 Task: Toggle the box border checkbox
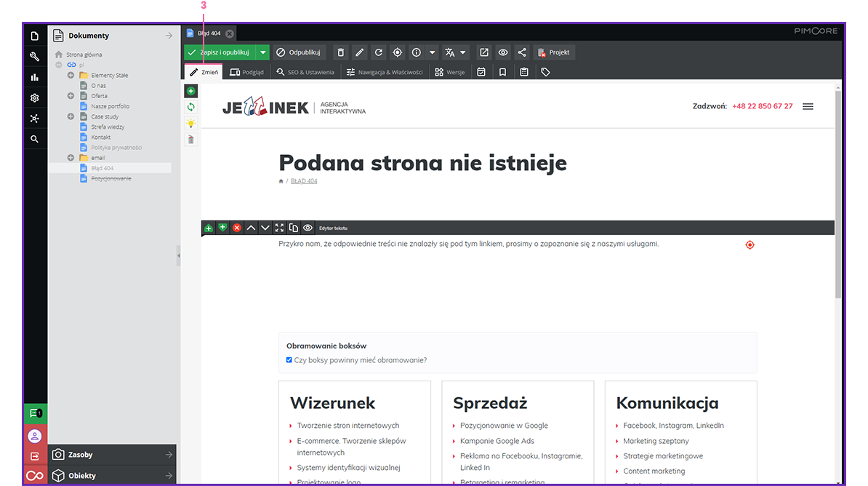click(x=289, y=360)
